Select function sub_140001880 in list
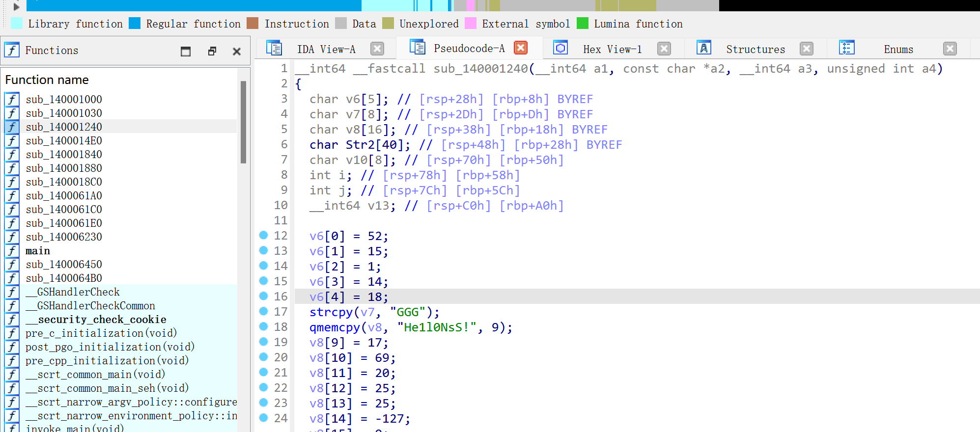The width and height of the screenshot is (980, 432). [64, 168]
